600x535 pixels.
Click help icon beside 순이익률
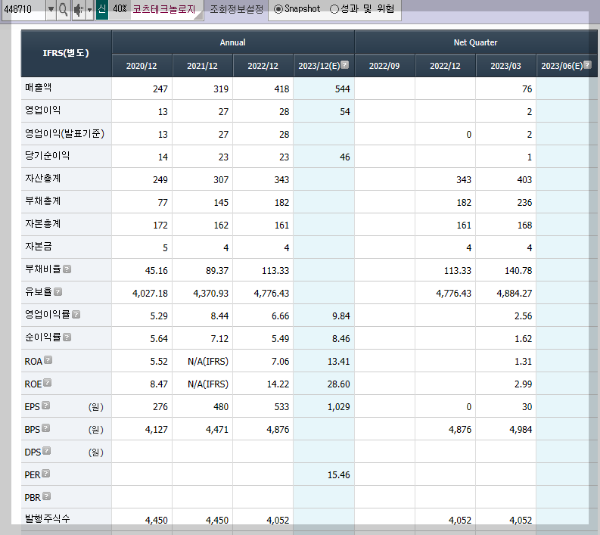pyautogui.click(x=67, y=337)
